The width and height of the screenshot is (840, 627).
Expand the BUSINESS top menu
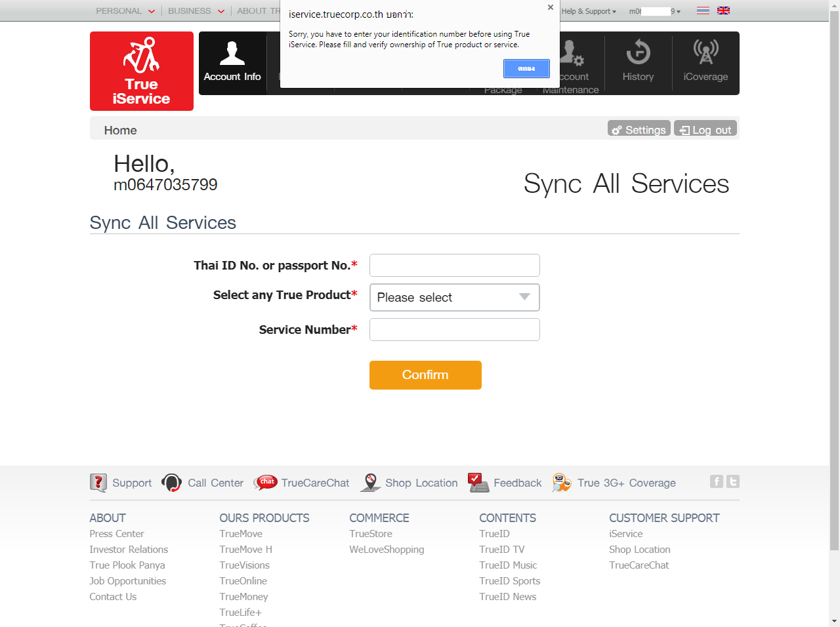196,10
